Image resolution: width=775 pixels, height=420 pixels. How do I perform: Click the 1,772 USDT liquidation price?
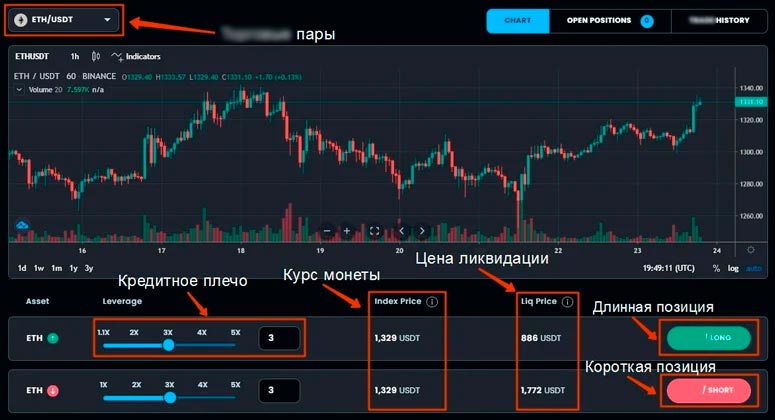[543, 390]
